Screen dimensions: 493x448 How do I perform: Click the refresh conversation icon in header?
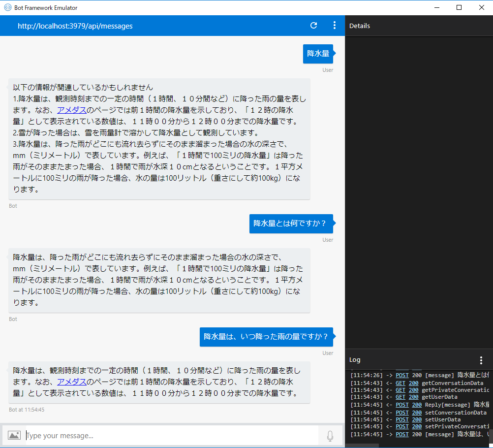point(313,26)
